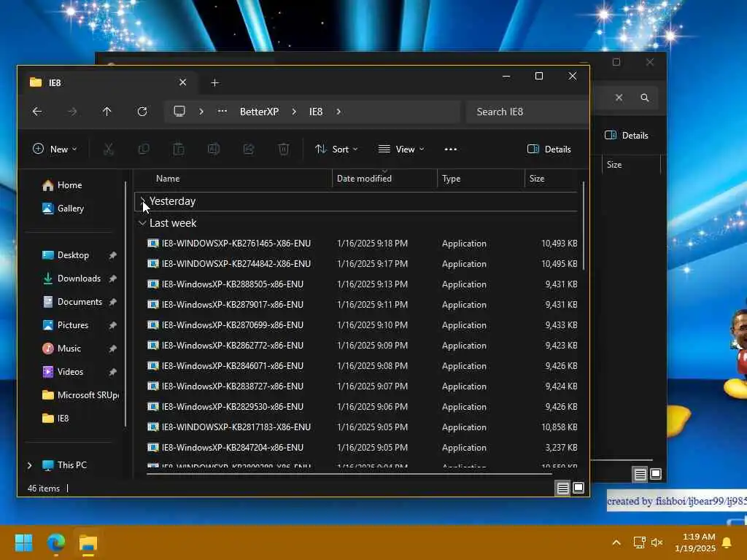Expand the This PC tree node
The image size is (747, 560).
29,465
